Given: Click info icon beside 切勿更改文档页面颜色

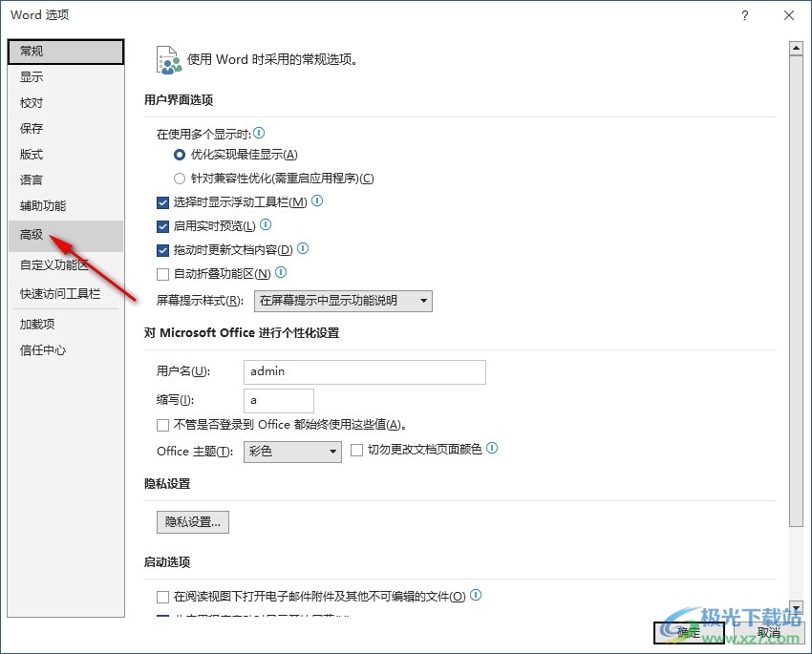Looking at the screenshot, I should click(492, 448).
